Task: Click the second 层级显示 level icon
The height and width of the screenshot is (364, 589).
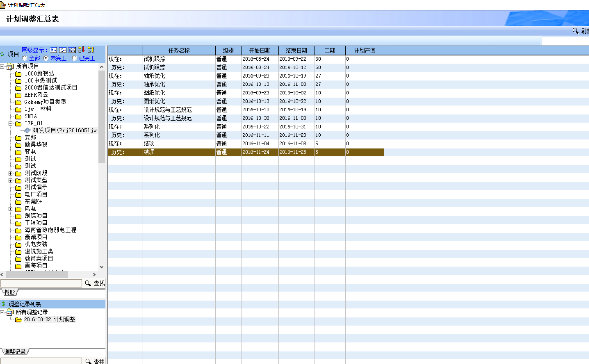Action: (63, 50)
